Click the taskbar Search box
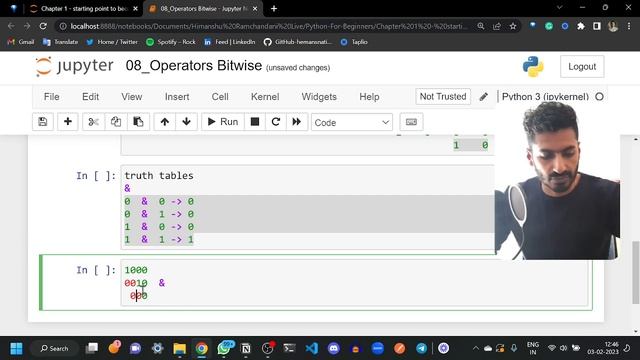 click(x=54, y=348)
